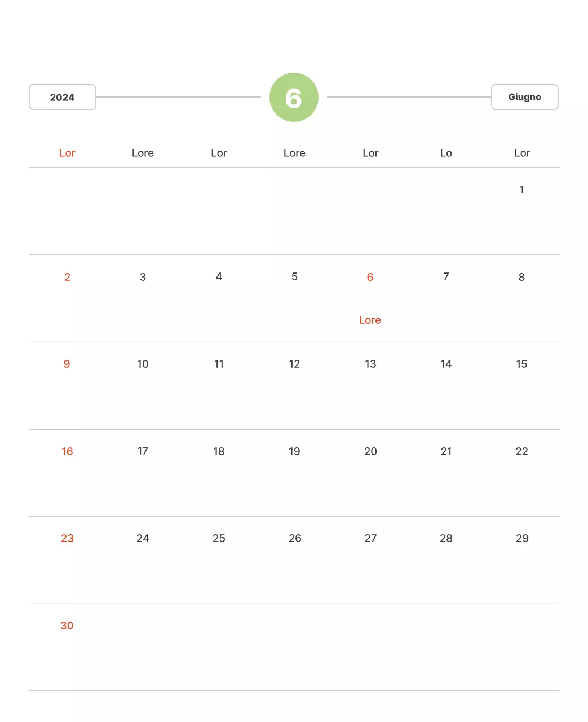This screenshot has height=722, width=588.
Task: Choose date 28 in the calendar
Action: [x=446, y=538]
